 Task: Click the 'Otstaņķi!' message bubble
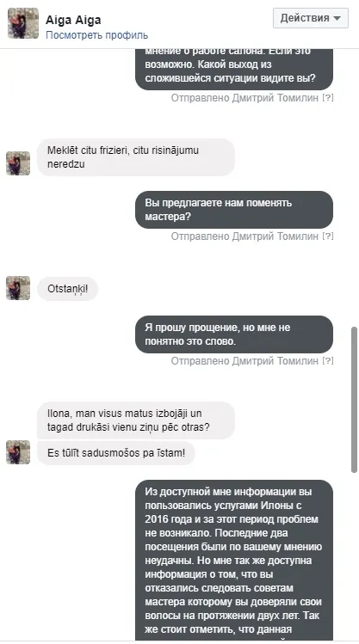[x=67, y=289]
